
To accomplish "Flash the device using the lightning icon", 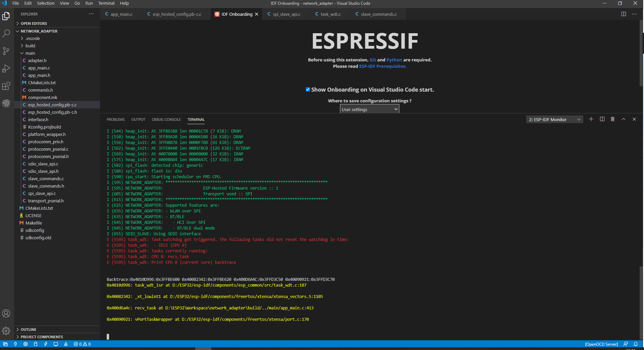I will coord(46,344).
